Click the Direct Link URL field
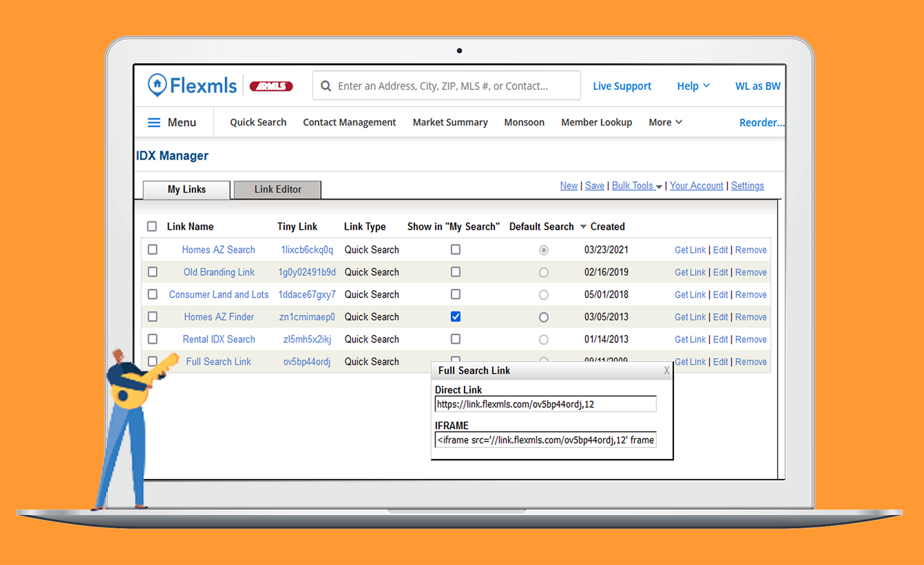 coord(545,404)
